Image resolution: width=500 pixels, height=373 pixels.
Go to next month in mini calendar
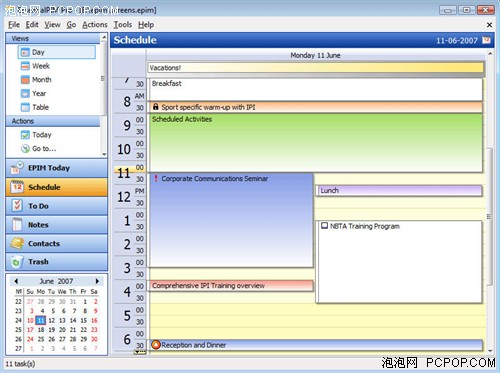pos(97,281)
